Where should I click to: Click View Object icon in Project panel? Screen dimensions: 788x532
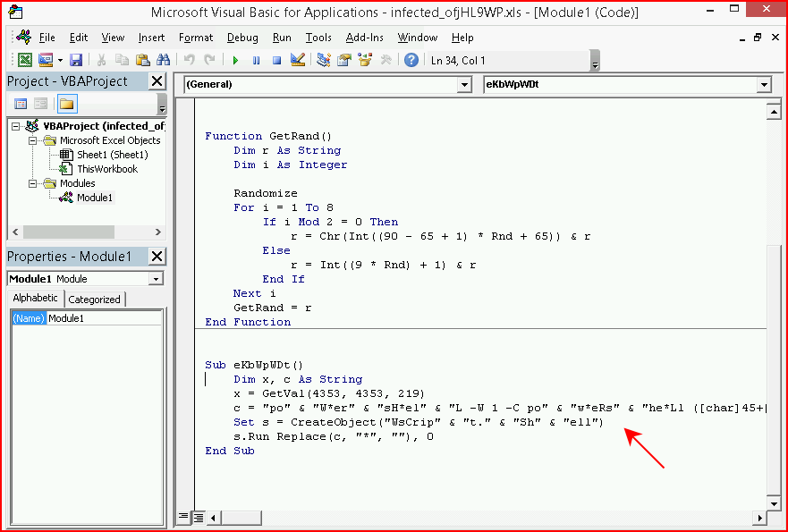(41, 104)
